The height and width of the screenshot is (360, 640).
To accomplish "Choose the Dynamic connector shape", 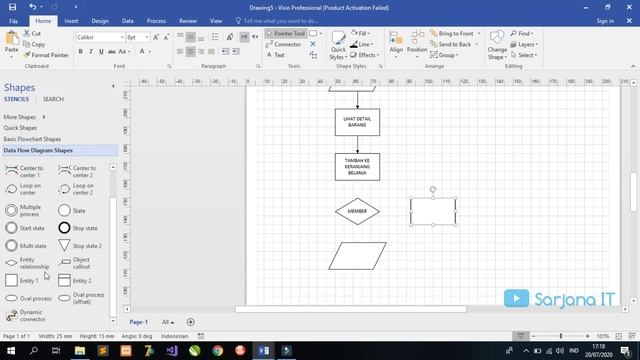I will 26,316.
